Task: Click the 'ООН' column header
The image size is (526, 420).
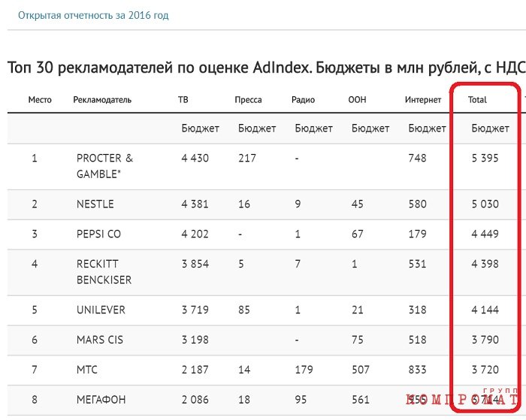Action: (x=357, y=100)
